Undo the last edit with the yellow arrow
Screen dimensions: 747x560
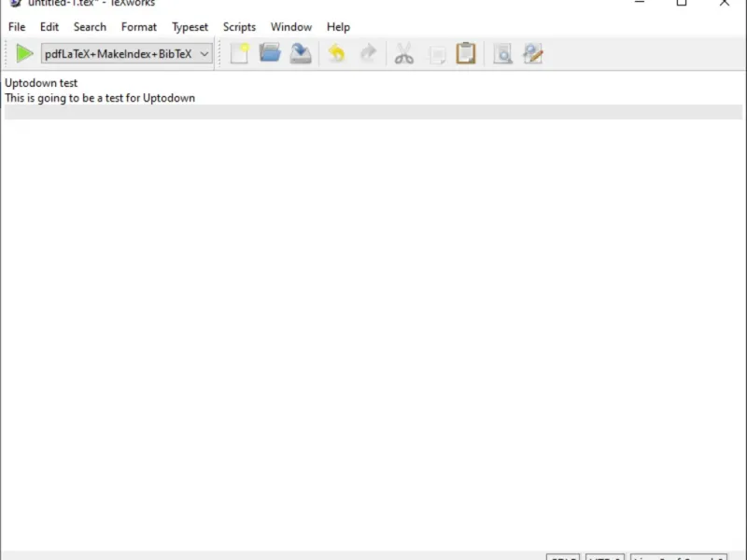(337, 53)
